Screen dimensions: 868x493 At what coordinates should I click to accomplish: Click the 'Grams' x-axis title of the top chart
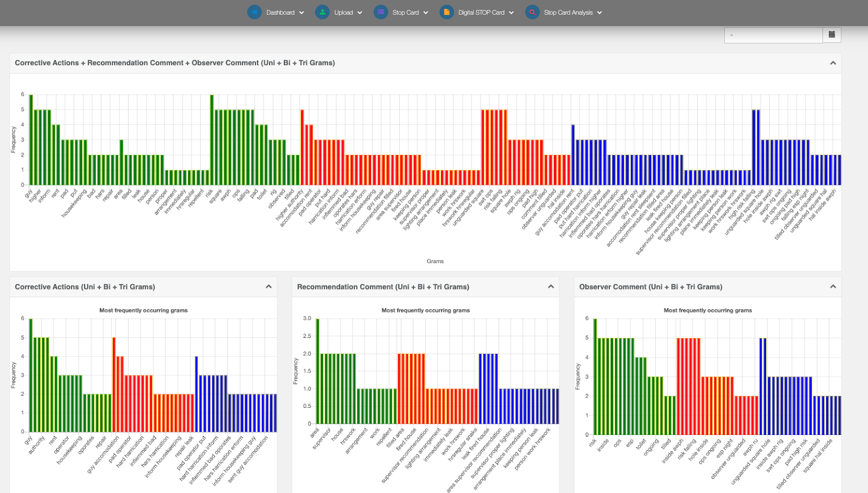435,261
